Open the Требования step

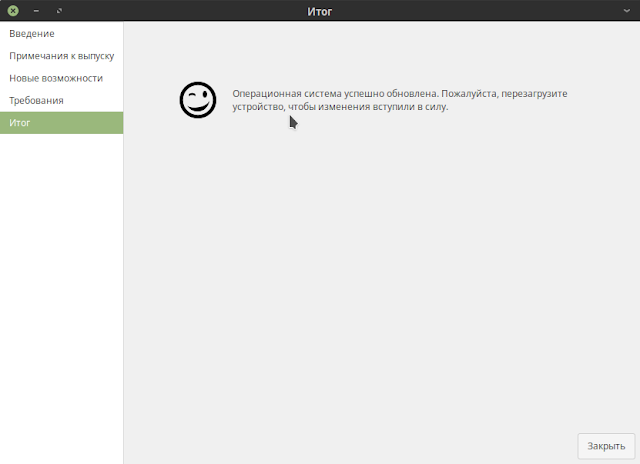coord(61,100)
